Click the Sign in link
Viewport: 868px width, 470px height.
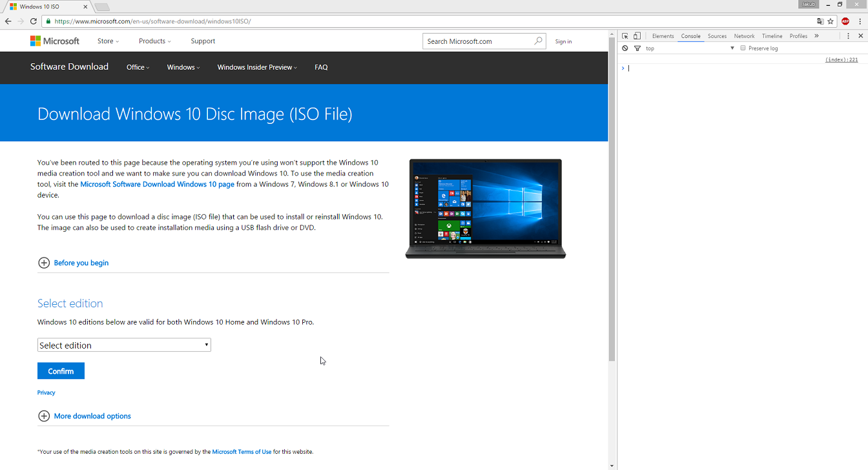(563, 41)
